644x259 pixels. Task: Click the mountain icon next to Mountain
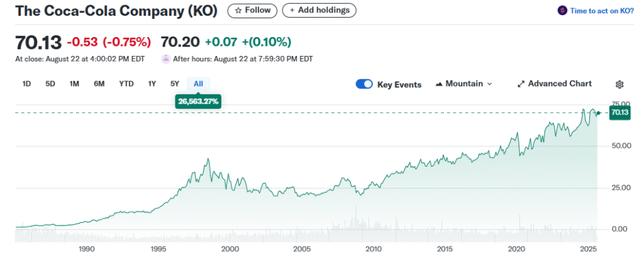pyautogui.click(x=439, y=84)
